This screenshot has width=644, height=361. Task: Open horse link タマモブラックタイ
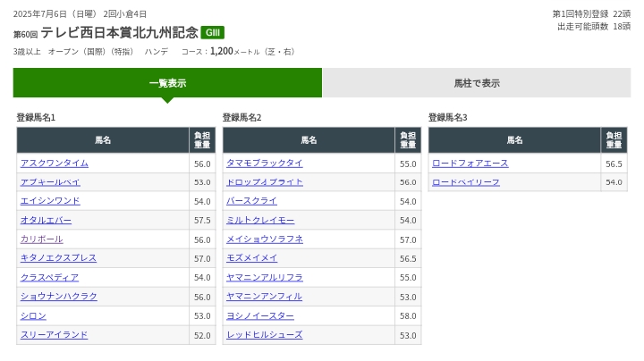click(265, 164)
